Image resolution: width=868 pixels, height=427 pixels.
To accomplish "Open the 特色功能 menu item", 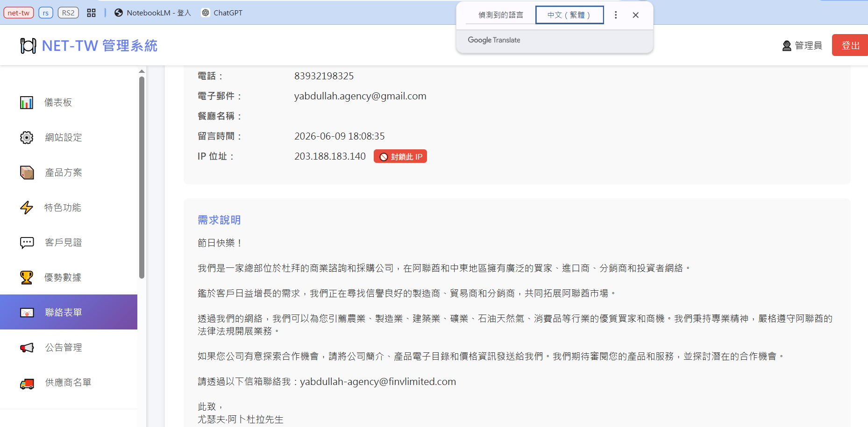I will pyautogui.click(x=69, y=207).
